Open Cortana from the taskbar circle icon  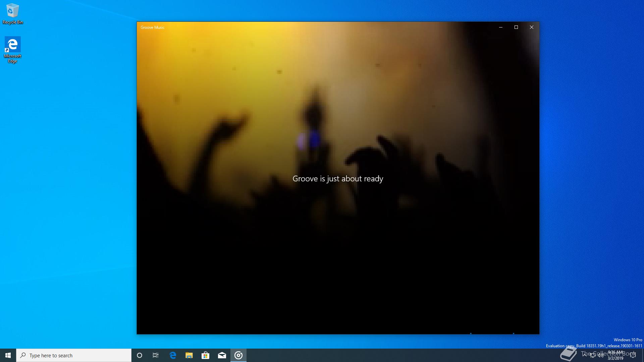[x=140, y=355]
